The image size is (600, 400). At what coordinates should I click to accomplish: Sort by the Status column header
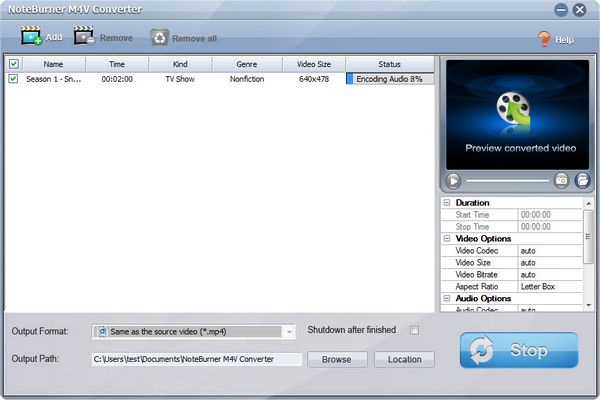click(x=390, y=64)
